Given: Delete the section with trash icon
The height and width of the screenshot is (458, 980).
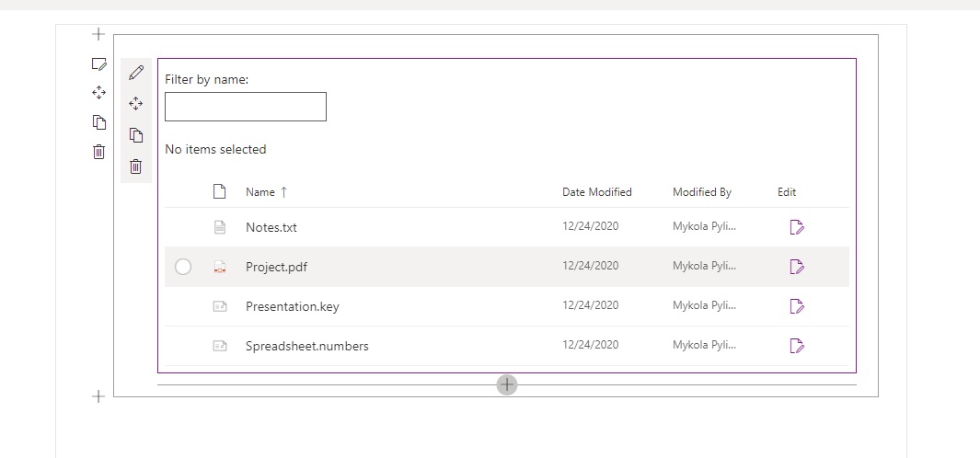Looking at the screenshot, I should (x=98, y=151).
